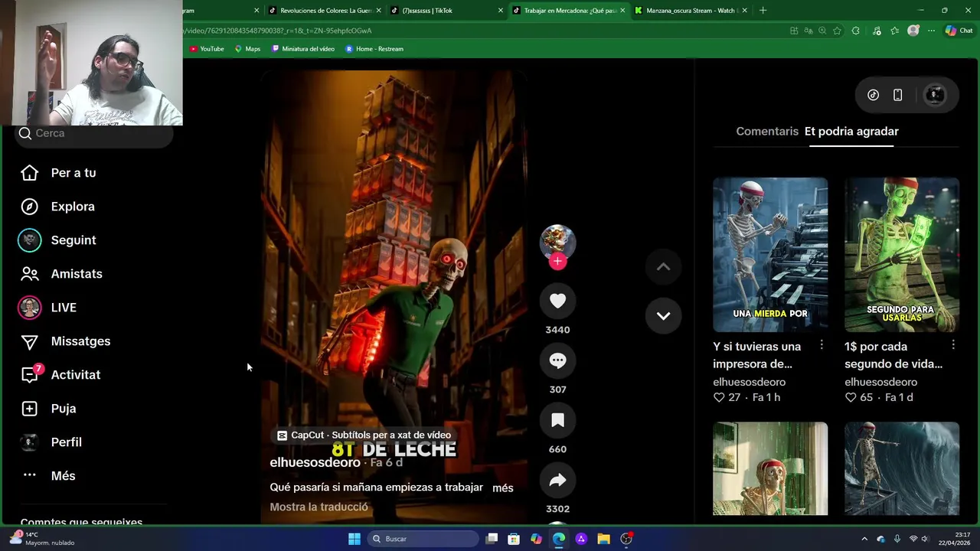The image size is (980, 551).
Task: Bookmark the video showing 660 saves
Action: tap(557, 421)
